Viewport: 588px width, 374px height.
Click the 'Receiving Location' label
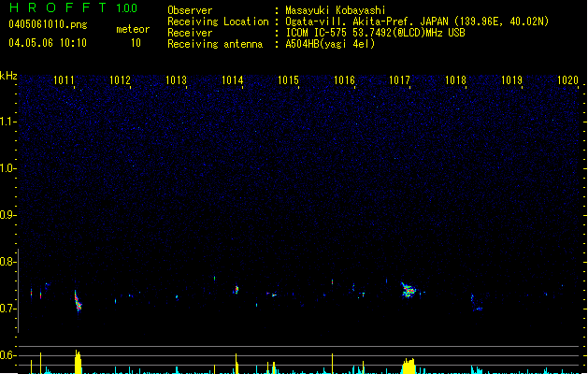click(218, 22)
